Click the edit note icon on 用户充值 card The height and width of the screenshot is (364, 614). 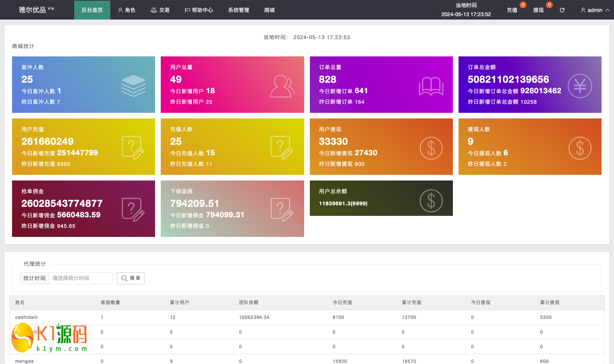[133, 148]
